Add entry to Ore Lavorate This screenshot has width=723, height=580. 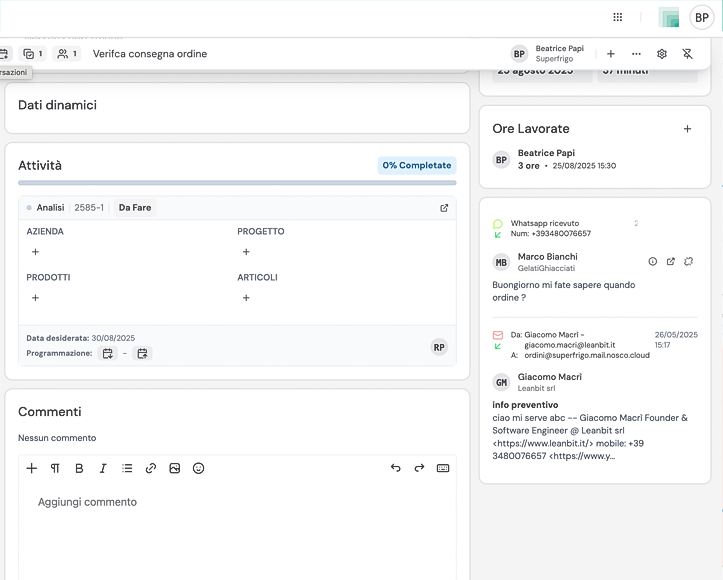tap(687, 129)
